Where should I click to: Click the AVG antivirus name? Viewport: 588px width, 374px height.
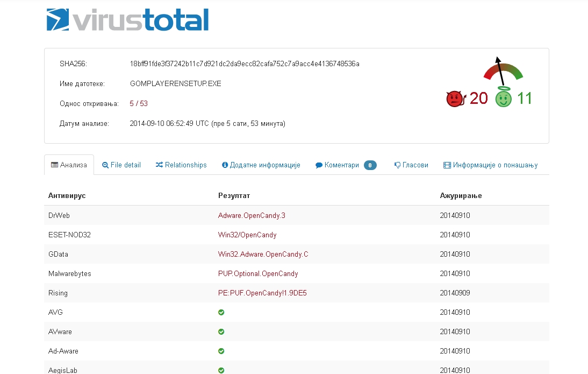[55, 313]
